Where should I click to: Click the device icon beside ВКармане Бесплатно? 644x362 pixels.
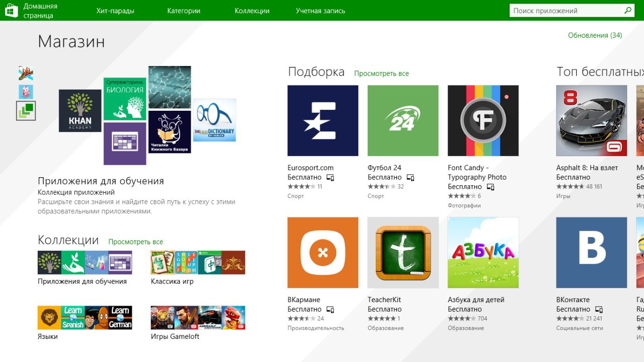(331, 310)
